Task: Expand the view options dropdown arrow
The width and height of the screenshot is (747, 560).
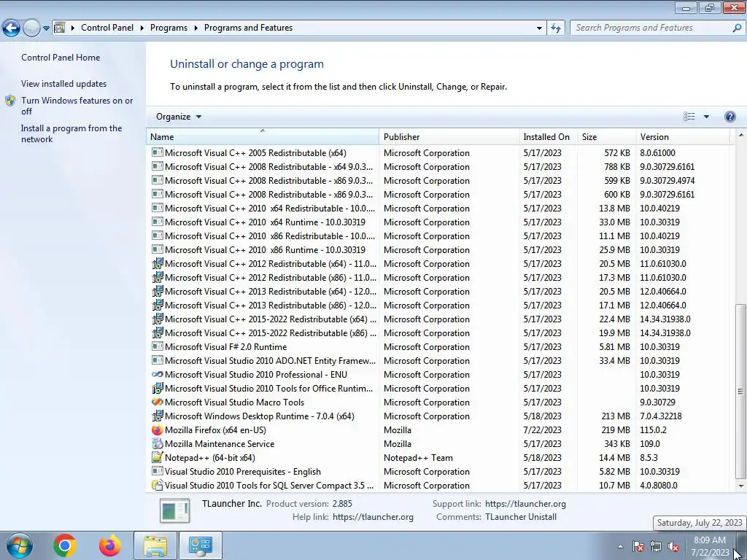Action: (x=706, y=117)
